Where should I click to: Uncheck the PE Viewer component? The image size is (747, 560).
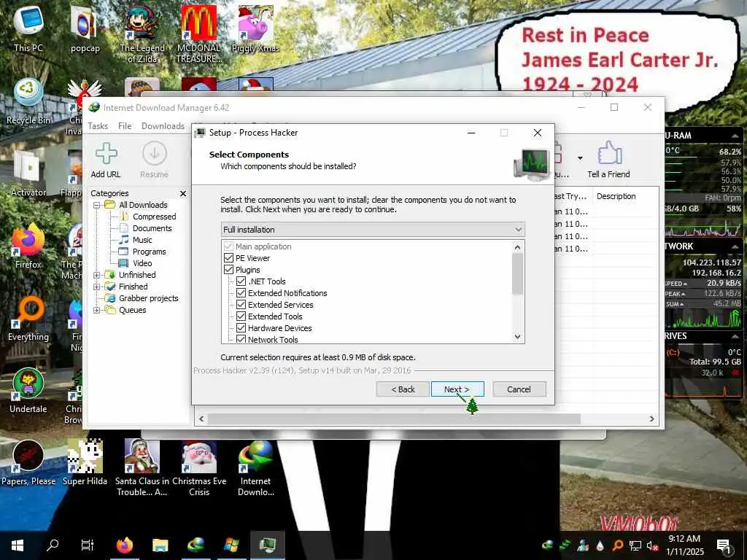[228, 258]
